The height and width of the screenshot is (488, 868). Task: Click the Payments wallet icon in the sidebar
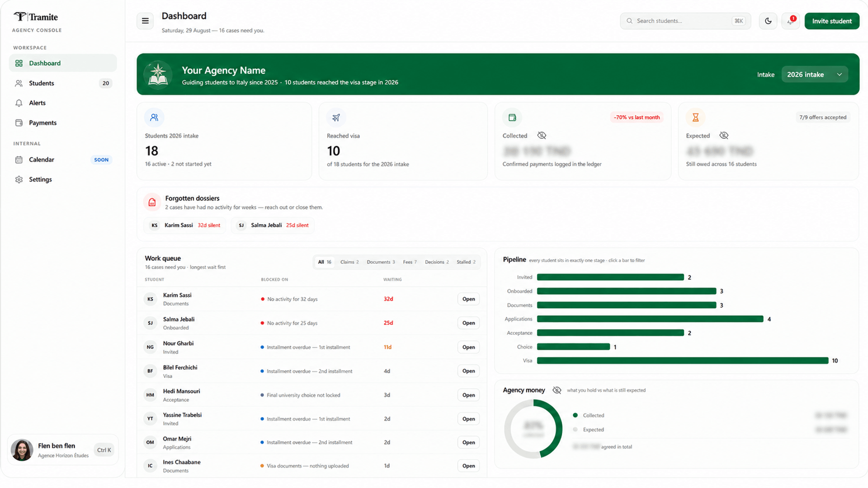click(19, 123)
